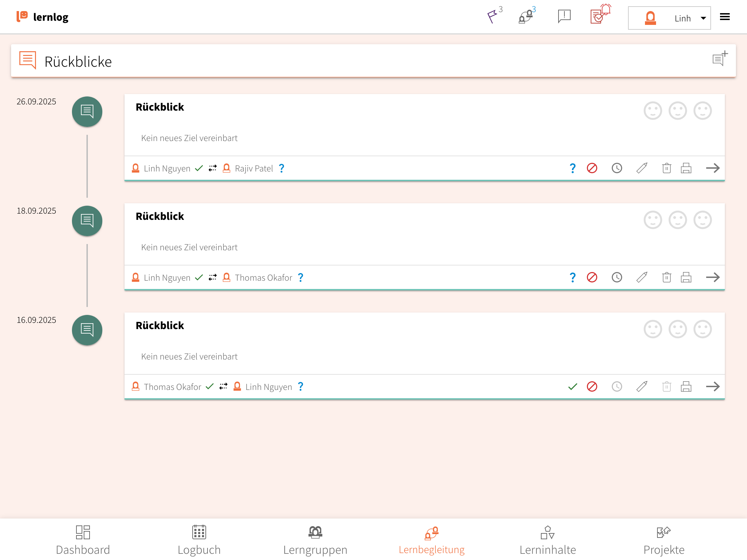
Task: Select middle smiley rating on 18.09.2025 entry
Action: tap(677, 220)
